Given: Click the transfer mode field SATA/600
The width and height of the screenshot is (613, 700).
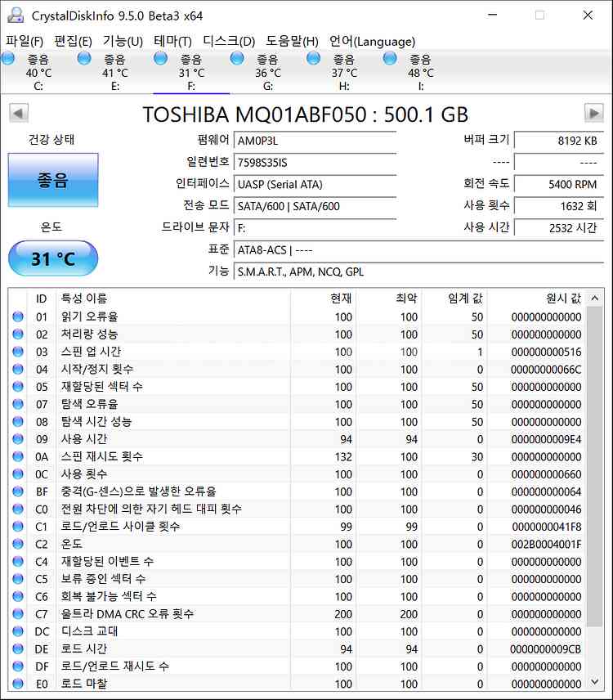Looking at the screenshot, I should 315,206.
